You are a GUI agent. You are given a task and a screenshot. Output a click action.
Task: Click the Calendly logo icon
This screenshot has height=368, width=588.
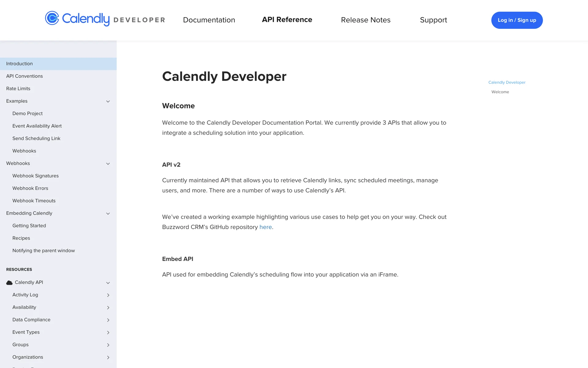click(x=52, y=18)
